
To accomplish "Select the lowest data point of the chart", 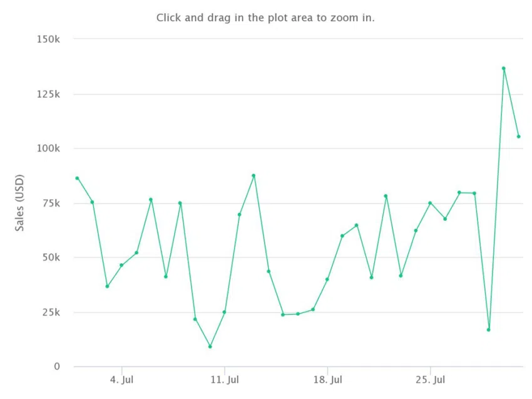I will pyautogui.click(x=210, y=346).
